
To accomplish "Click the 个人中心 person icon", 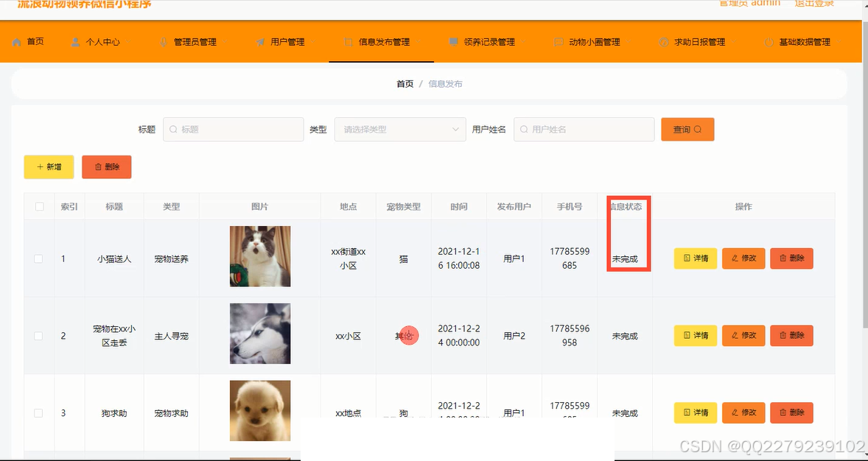I will coord(76,42).
